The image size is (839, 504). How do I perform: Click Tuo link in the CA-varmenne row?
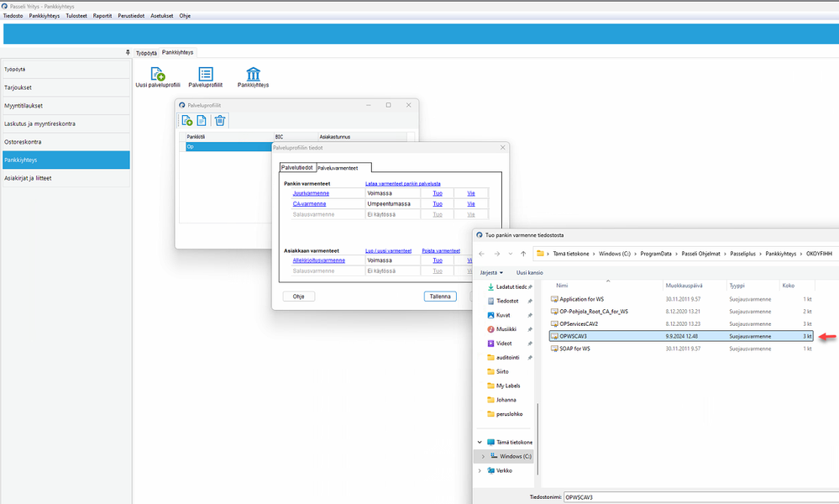[x=438, y=204]
